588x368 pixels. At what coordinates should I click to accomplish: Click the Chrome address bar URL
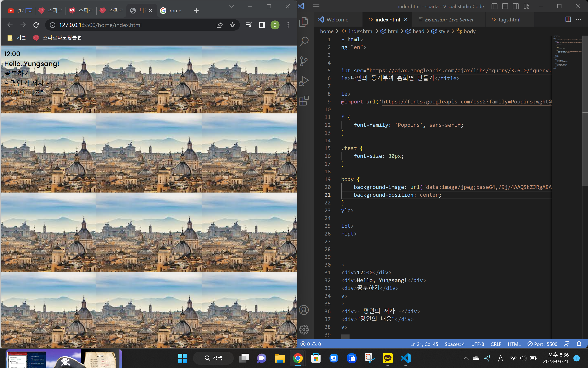point(100,25)
